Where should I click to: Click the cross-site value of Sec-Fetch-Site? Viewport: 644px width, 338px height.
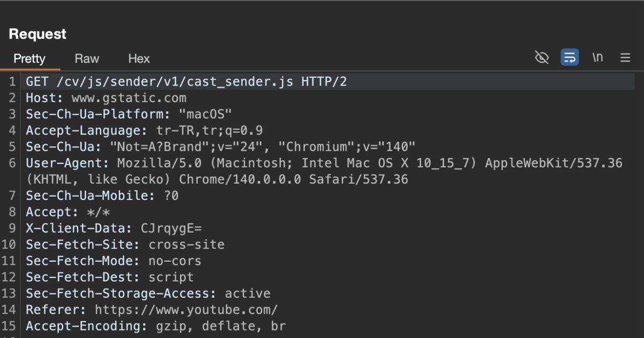[186, 244]
